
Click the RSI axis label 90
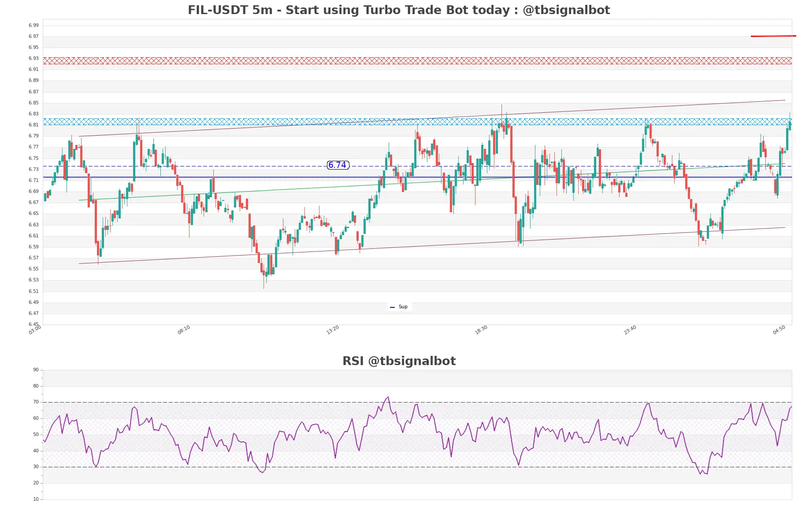pyautogui.click(x=36, y=370)
